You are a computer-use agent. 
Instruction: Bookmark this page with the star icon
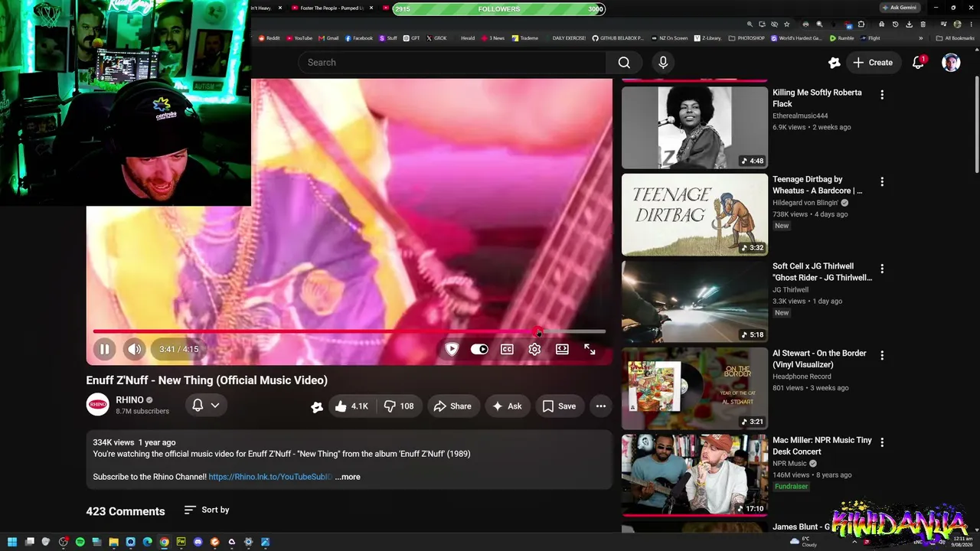[786, 24]
